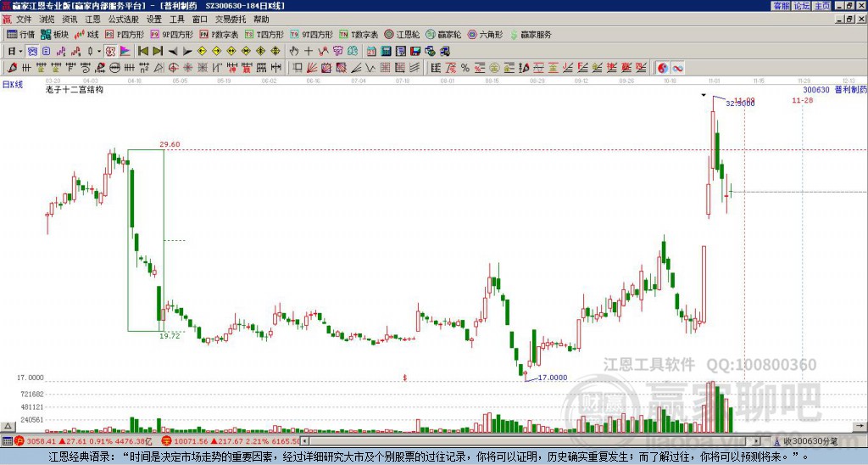Click the horizontal scrollbar left arrow
Image resolution: width=868 pixels, height=465 pixels.
(x=305, y=441)
